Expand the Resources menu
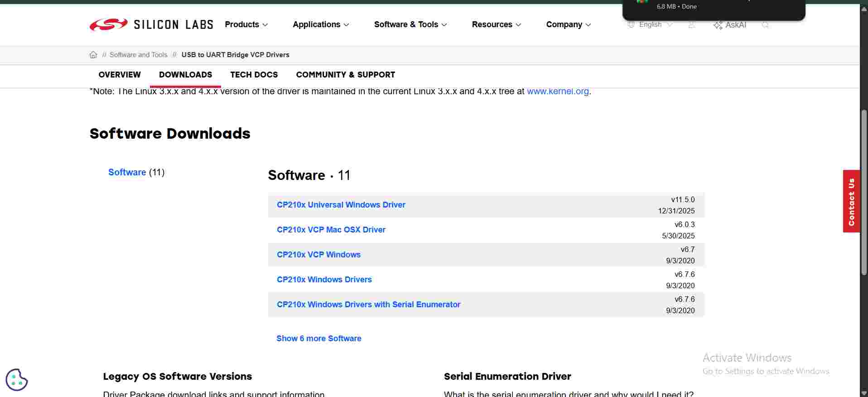 pos(497,24)
